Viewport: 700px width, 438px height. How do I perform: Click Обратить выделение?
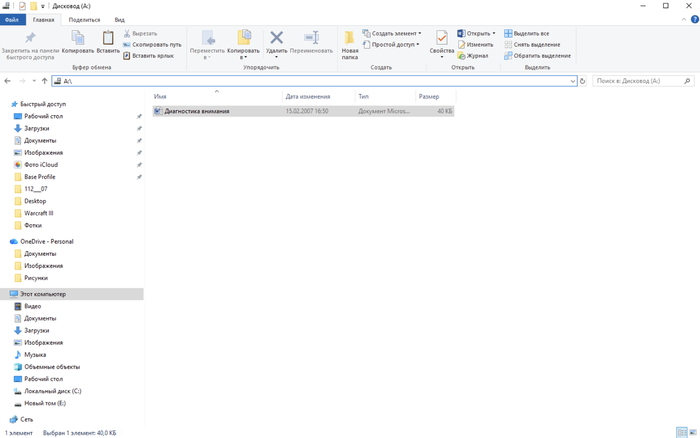538,56
